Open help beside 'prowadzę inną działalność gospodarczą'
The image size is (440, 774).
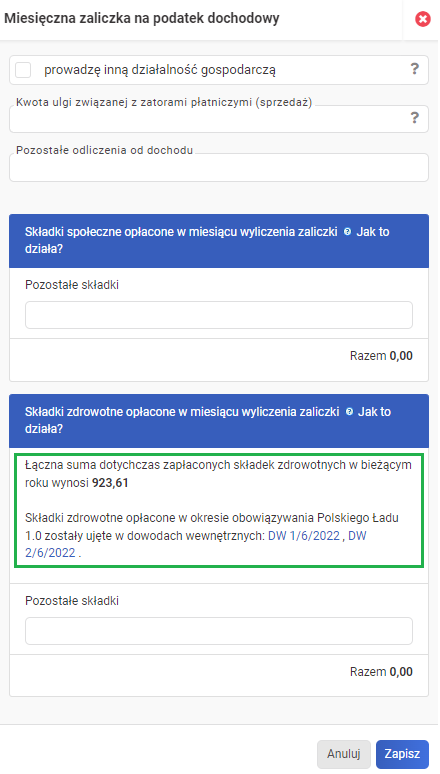[x=415, y=69]
